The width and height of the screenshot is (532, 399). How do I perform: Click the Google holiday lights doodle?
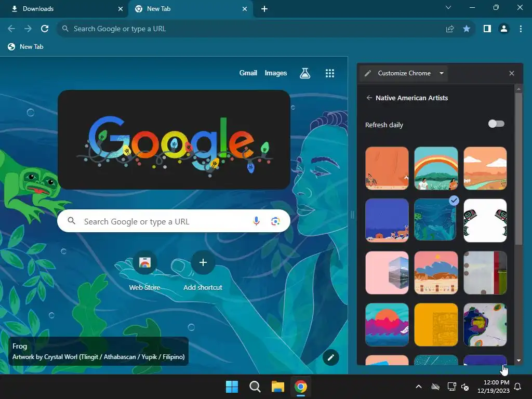pyautogui.click(x=174, y=140)
